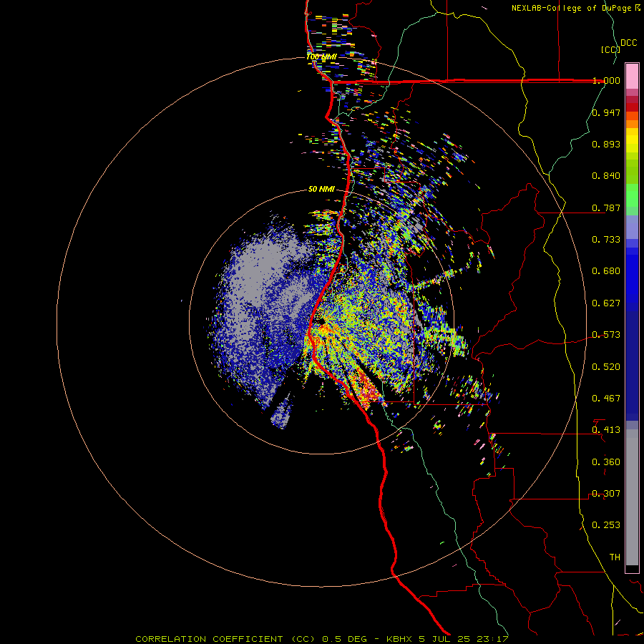Image resolution: width=644 pixels, height=644 pixels.
Task: Select the 0.360 scale value
Action: (606, 462)
